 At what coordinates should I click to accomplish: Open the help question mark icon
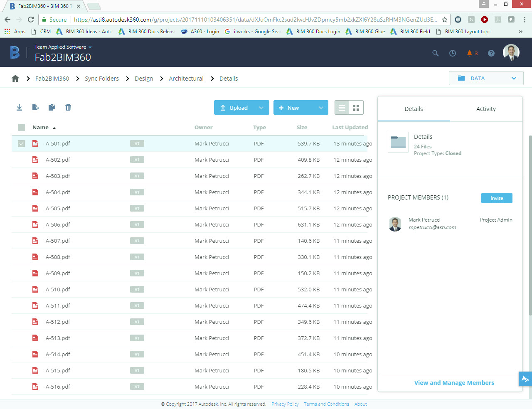point(491,53)
